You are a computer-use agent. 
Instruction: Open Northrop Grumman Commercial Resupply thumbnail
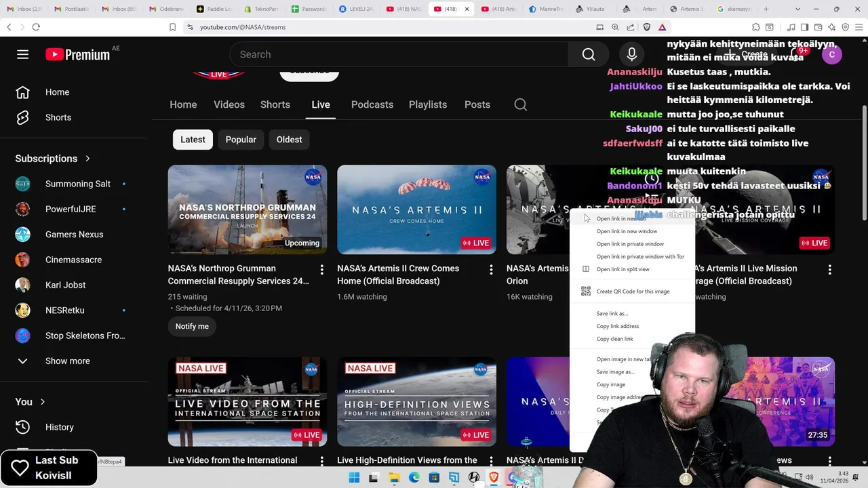point(248,210)
